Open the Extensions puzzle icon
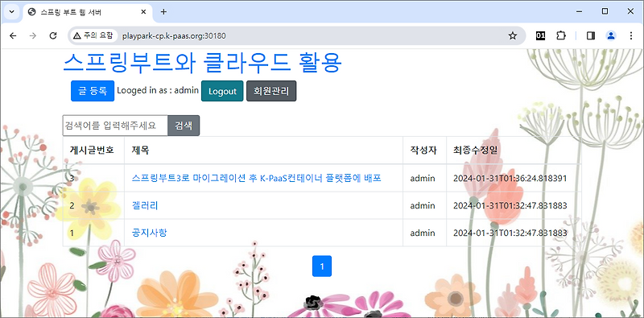 click(x=561, y=36)
